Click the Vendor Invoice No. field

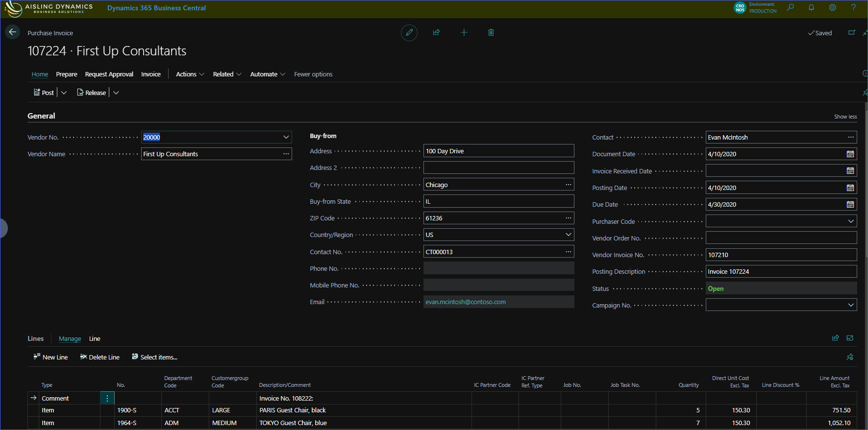point(781,255)
